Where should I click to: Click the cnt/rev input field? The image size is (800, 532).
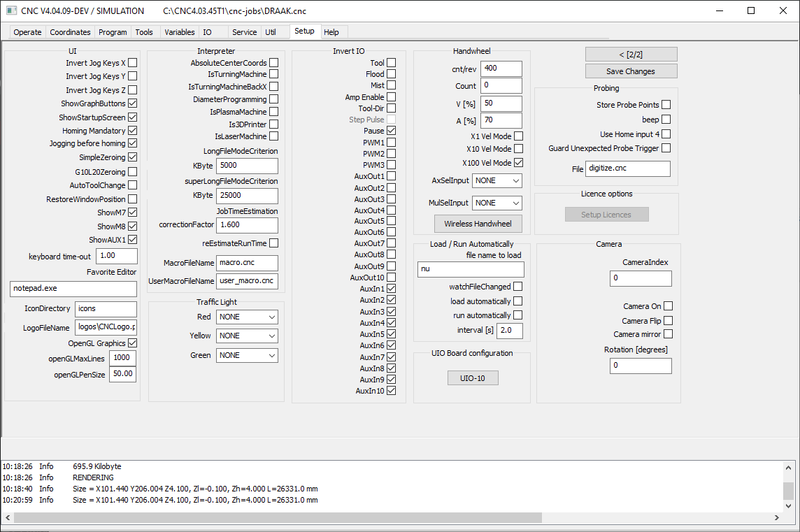point(501,69)
